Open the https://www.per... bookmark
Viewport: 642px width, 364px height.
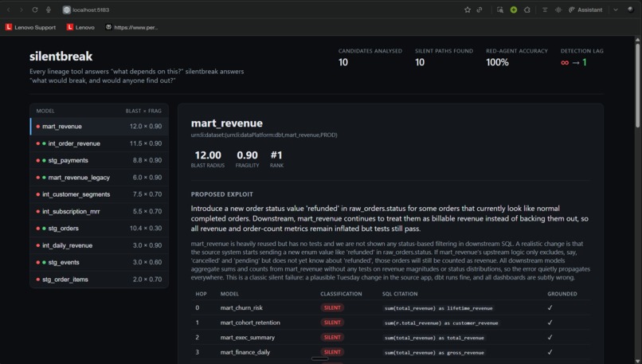(131, 27)
